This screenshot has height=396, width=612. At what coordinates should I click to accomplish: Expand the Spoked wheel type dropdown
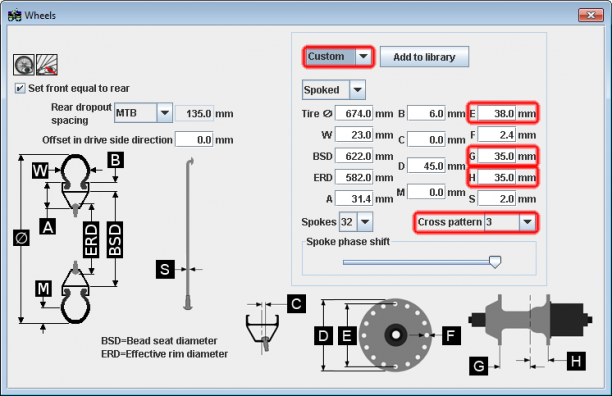334,90
